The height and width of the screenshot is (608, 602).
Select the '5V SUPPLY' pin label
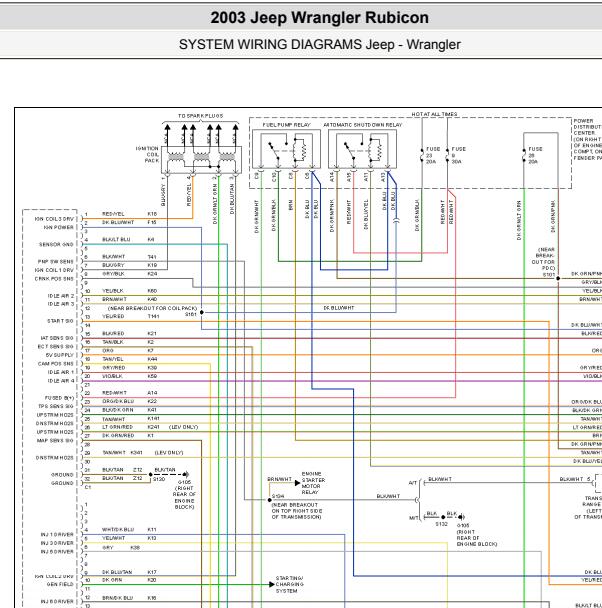pyautogui.click(x=60, y=355)
